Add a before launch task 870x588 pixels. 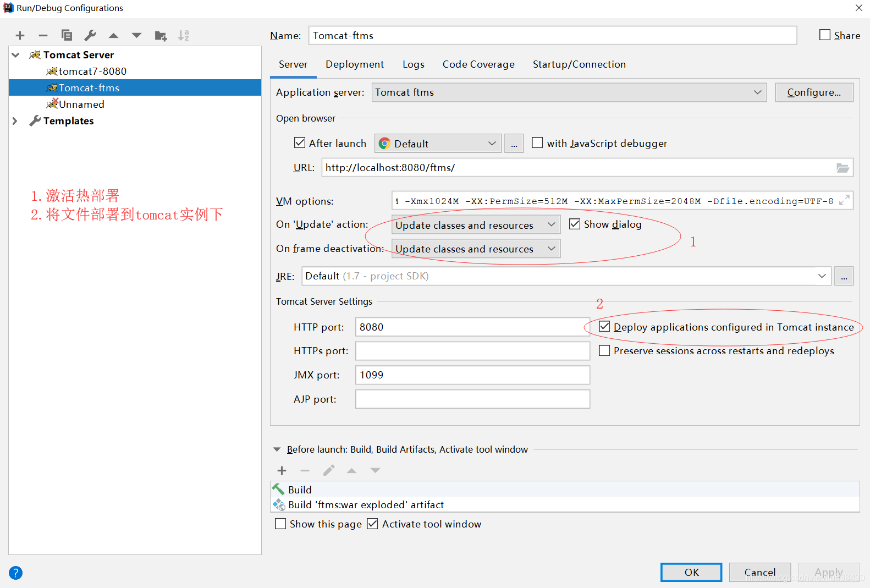pyautogui.click(x=282, y=471)
